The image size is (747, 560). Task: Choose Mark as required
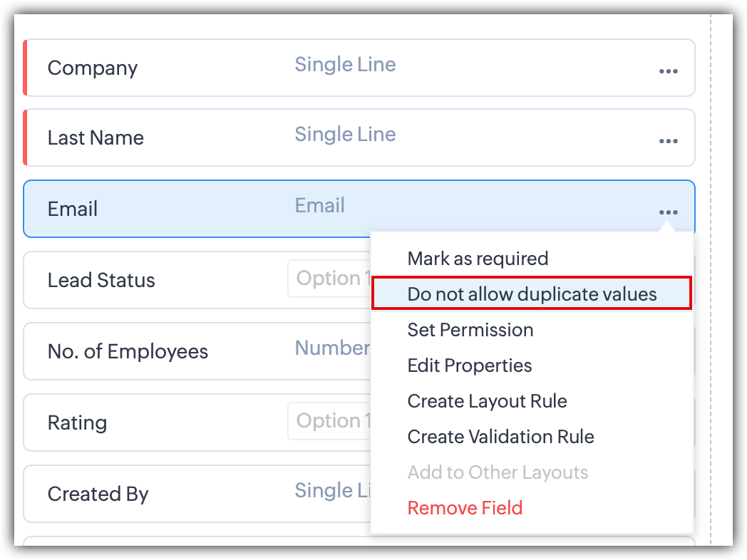[x=478, y=259]
